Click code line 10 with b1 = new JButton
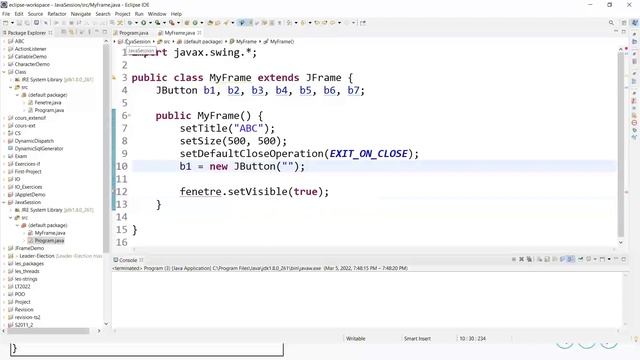 click(x=373, y=167)
